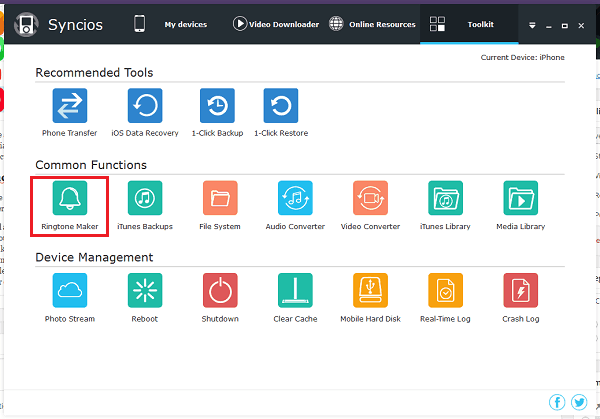Visit the Syncios Facebook page
Viewport: 600px width, 419px height.
pos(559,402)
